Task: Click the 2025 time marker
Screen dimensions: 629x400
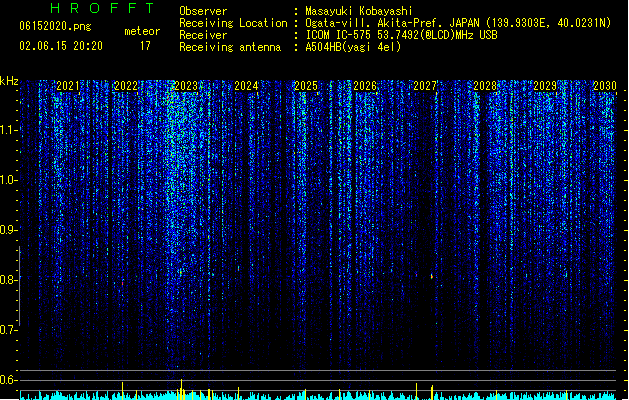Action: click(306, 86)
